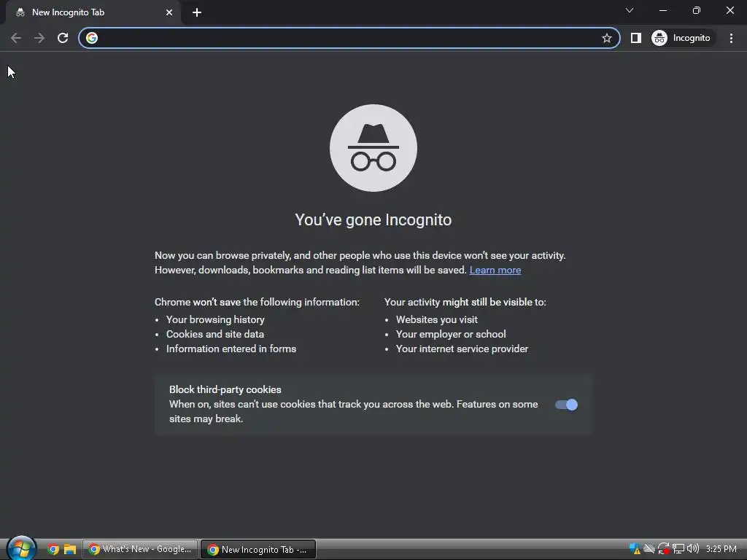The image size is (747, 560).
Task: Click the Google icon in the address bar
Action: point(92,38)
